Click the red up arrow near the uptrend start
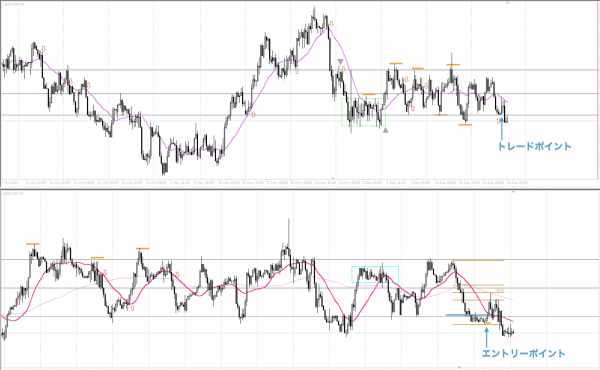Image resolution: width=600 pixels, height=370 pixels. pyautogui.click(x=253, y=114)
